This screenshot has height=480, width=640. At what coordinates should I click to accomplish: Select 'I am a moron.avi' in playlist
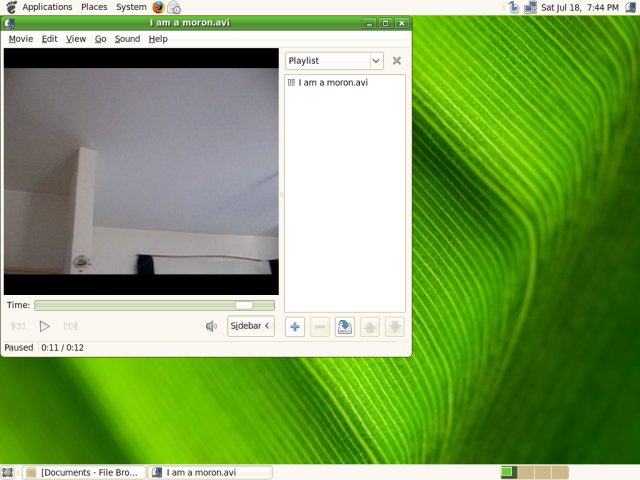click(x=344, y=82)
